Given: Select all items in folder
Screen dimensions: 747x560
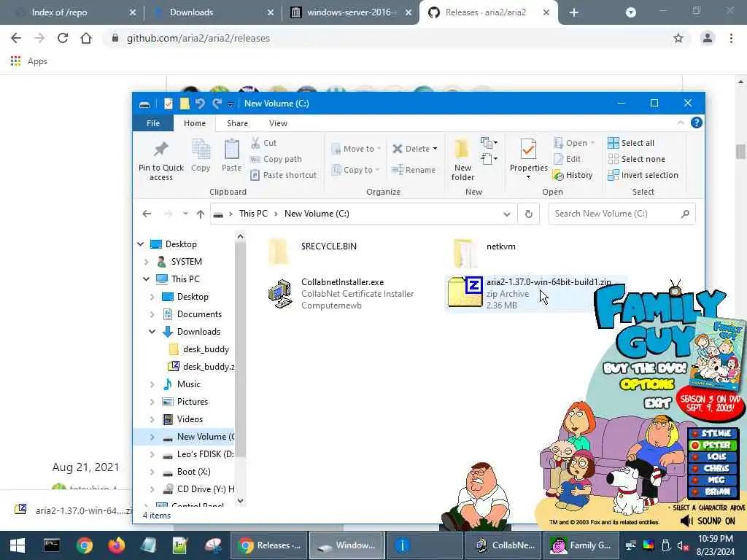Looking at the screenshot, I should (x=631, y=143).
